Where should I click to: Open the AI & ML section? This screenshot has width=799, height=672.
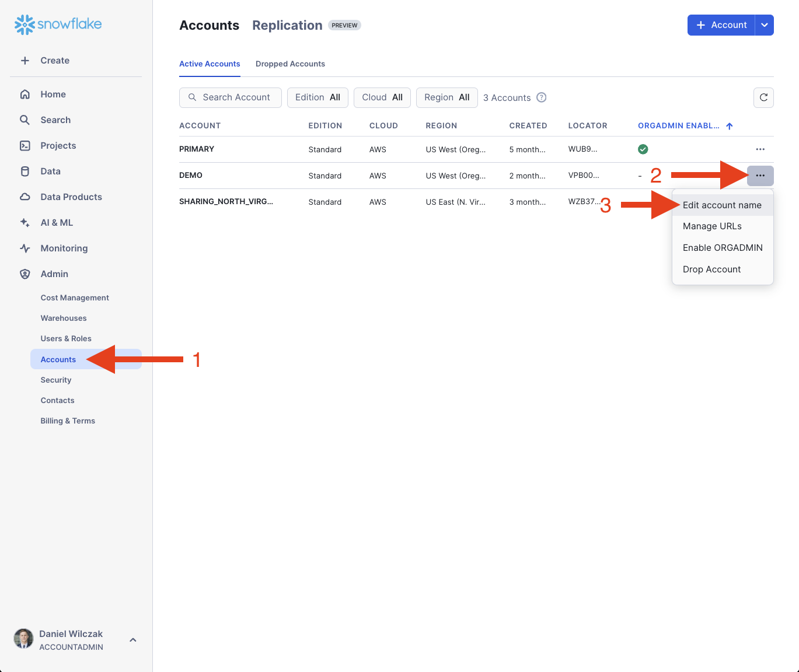[x=57, y=223]
